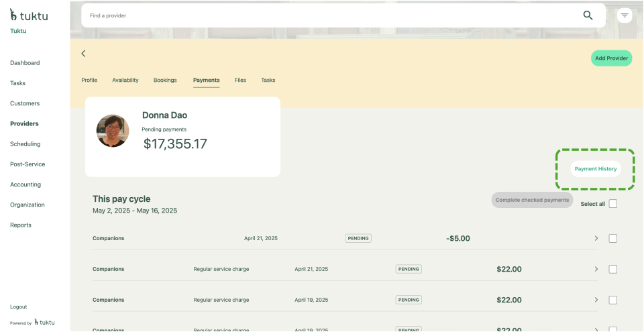The height and width of the screenshot is (332, 644).
Task: Check the Select all checkbox
Action: click(613, 204)
